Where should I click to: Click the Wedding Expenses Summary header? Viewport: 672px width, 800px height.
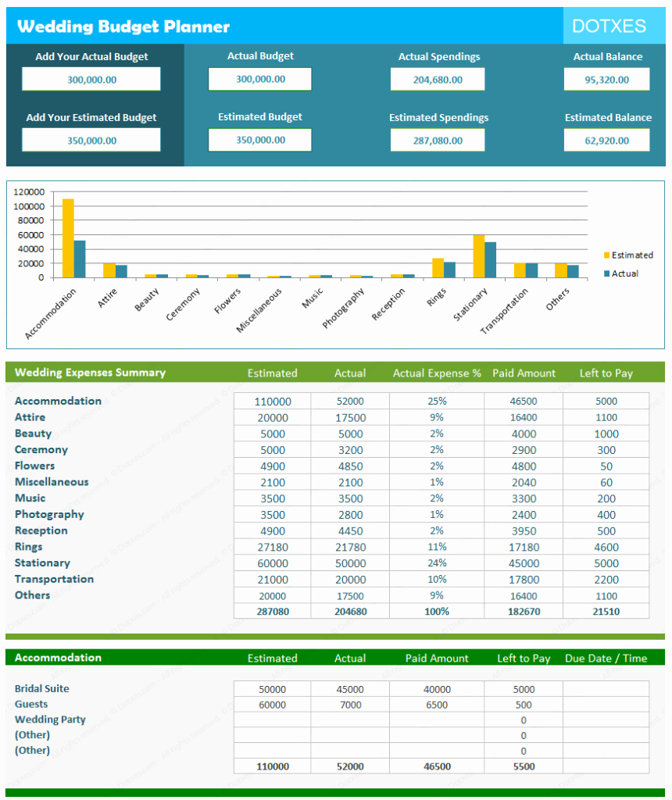[x=91, y=373]
